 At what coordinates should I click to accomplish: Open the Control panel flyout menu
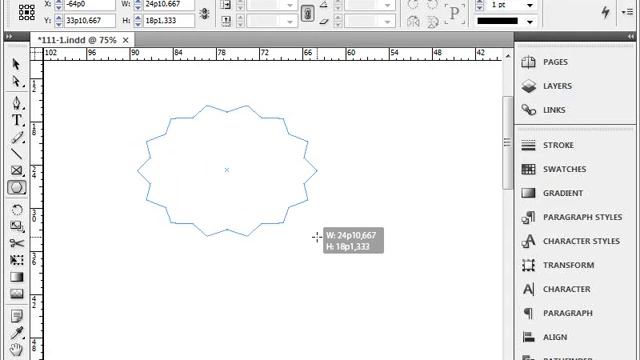point(627,12)
